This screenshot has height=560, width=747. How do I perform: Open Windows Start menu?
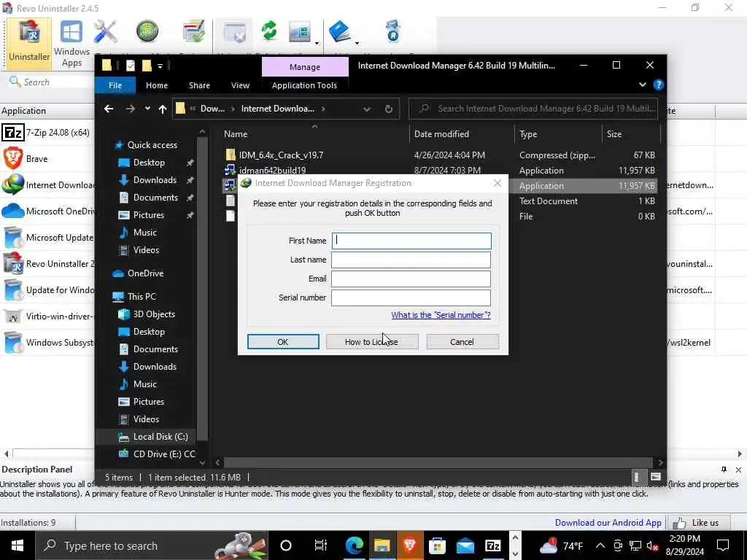coord(18,545)
